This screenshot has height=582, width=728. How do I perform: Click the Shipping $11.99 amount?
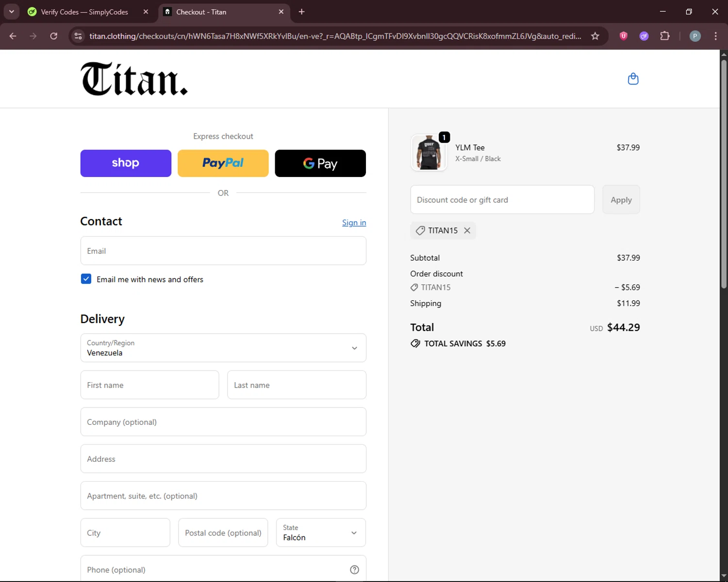coord(629,303)
